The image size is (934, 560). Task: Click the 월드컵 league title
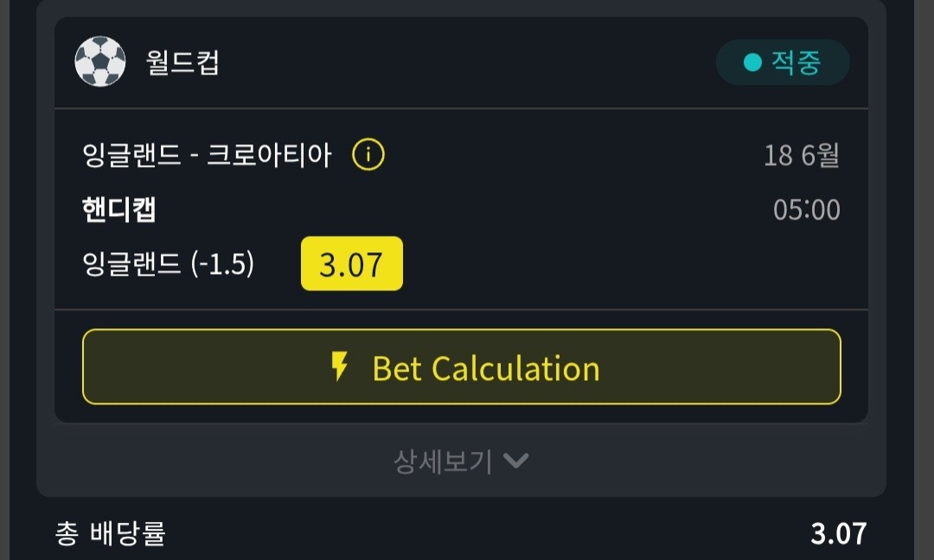coord(182,62)
